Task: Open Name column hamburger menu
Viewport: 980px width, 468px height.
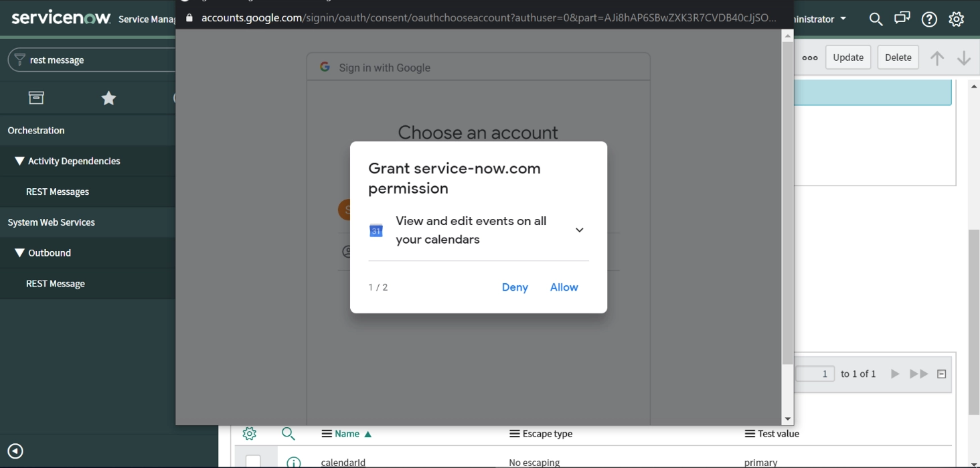Action: [x=327, y=434]
